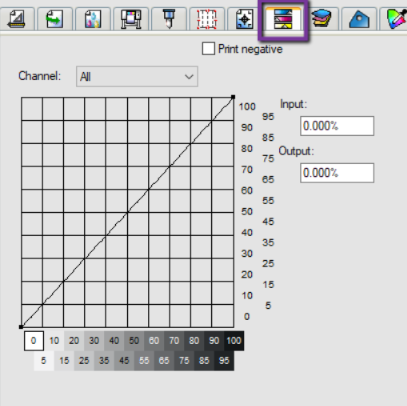Open the Workflow tab with the green arrow
407x406 pixels.
(55, 19)
